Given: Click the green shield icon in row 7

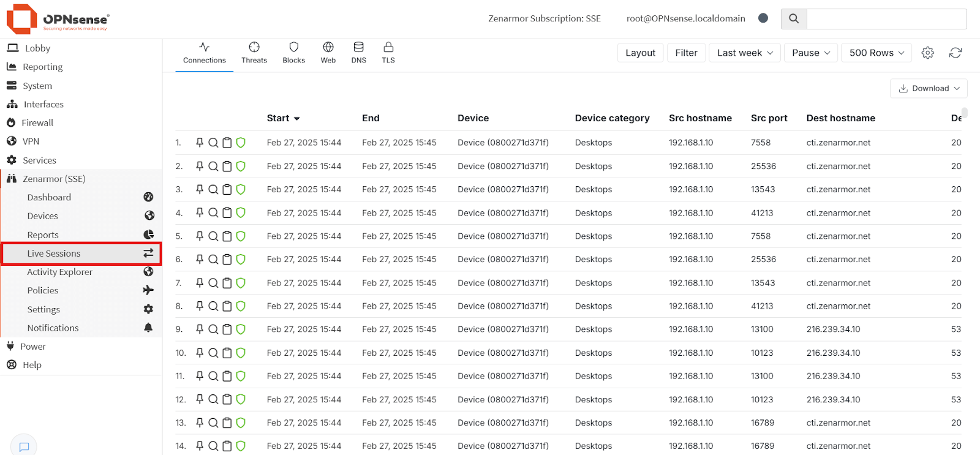Looking at the screenshot, I should [x=241, y=283].
